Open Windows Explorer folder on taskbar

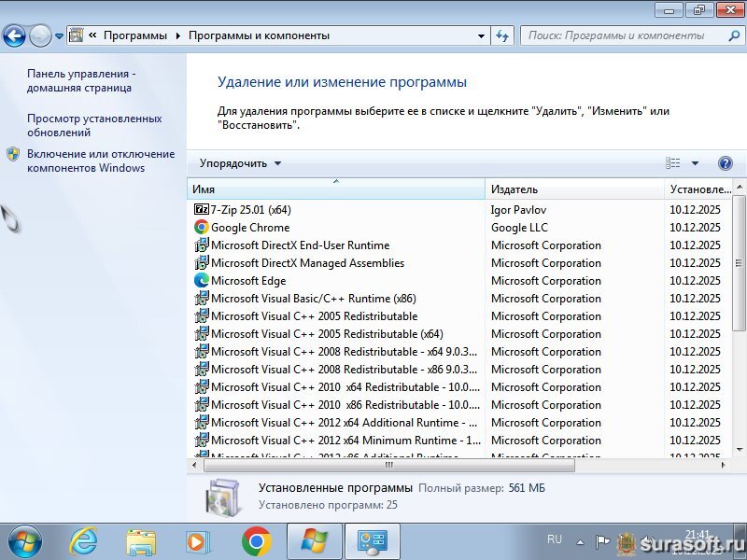pyautogui.click(x=141, y=542)
